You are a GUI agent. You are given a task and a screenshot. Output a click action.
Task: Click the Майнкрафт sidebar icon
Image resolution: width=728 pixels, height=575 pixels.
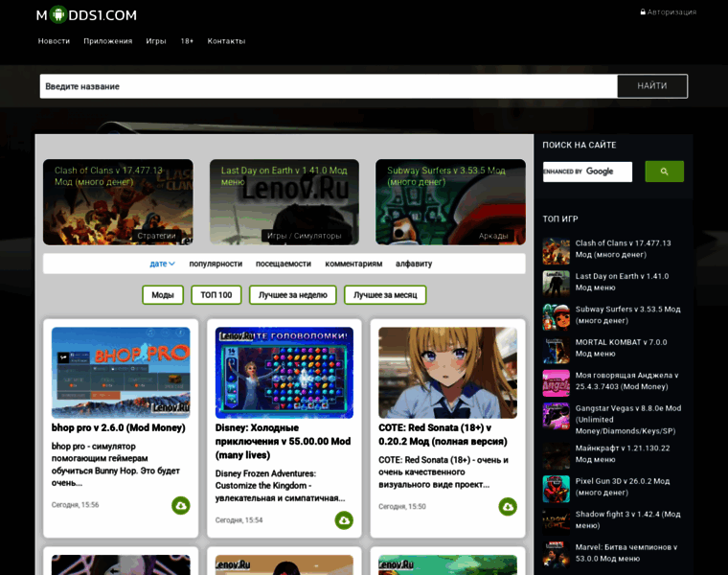557,456
